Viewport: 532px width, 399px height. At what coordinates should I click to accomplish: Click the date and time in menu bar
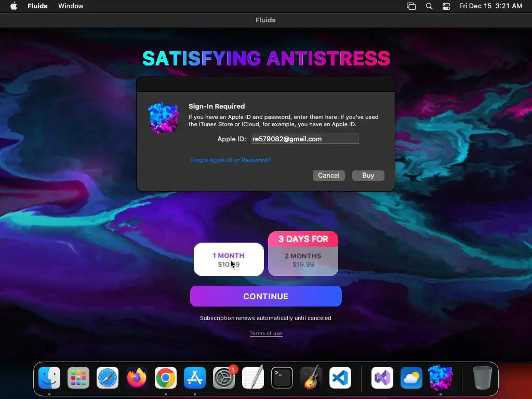point(490,6)
